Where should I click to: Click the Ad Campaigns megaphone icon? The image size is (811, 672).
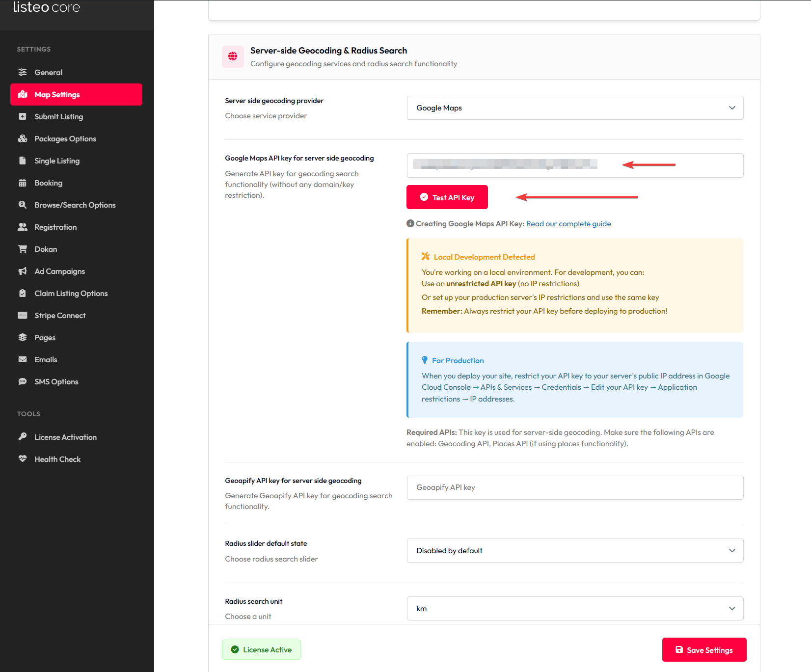click(23, 271)
